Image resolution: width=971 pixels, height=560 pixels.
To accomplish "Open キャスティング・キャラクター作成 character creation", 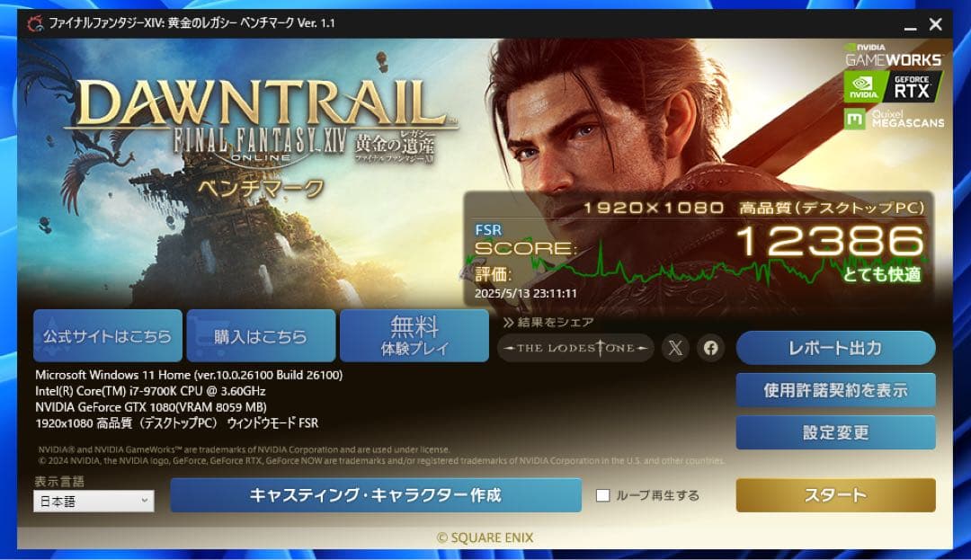I will [x=375, y=495].
